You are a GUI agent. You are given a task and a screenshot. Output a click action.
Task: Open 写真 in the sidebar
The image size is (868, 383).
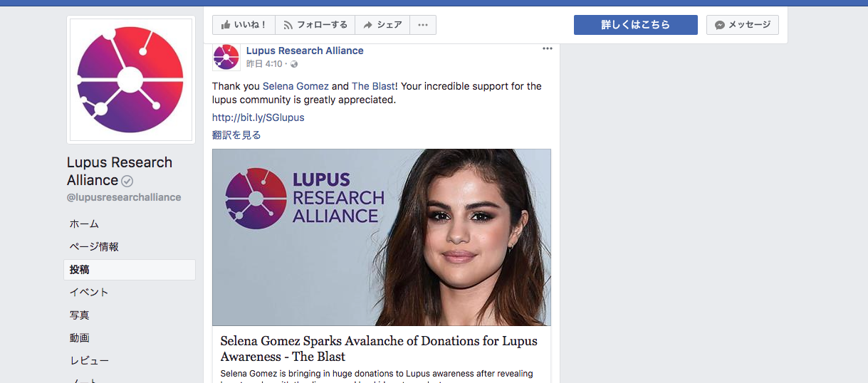click(79, 315)
